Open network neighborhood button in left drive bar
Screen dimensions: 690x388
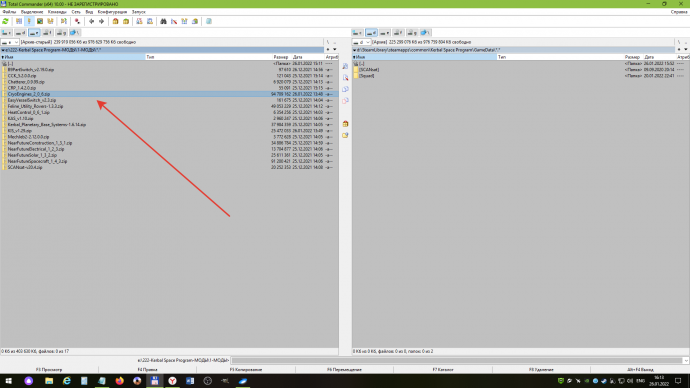point(75,33)
